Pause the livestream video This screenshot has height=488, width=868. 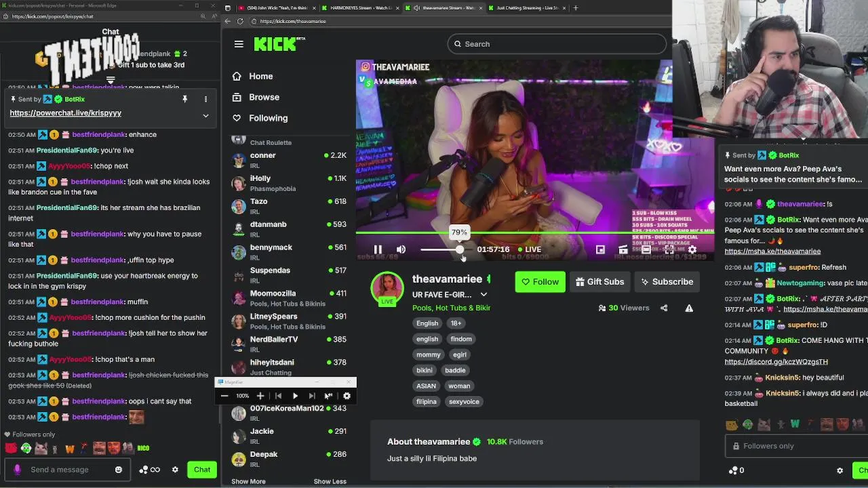378,249
